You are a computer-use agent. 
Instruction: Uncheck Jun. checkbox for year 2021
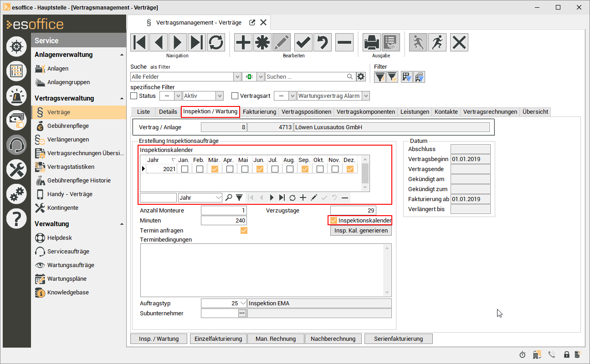(260, 169)
